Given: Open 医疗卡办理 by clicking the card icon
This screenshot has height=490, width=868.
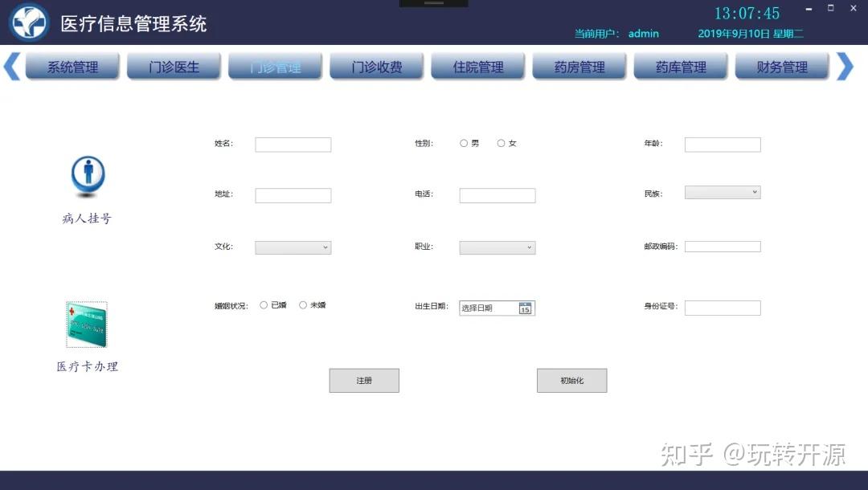Looking at the screenshot, I should pos(86,324).
